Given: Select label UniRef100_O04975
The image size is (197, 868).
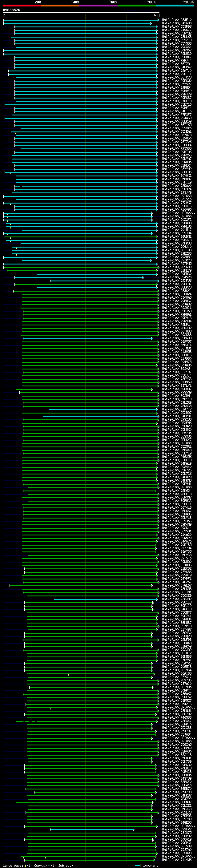Looking at the screenshot, I should click(177, 362).
